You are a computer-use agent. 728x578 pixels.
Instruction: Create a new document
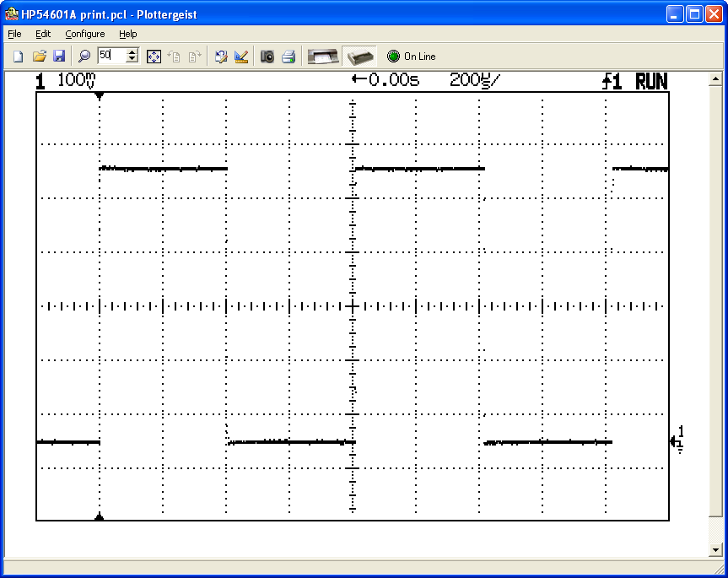coord(17,56)
